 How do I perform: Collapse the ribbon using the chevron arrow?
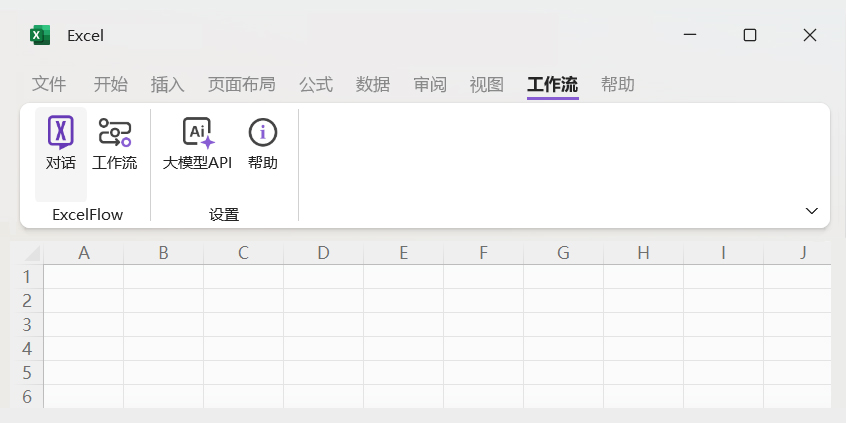tap(811, 211)
